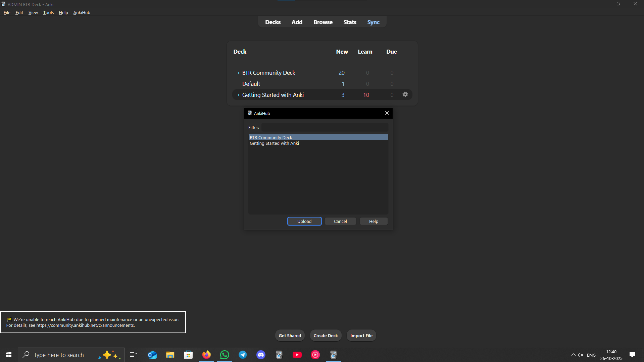The width and height of the screenshot is (644, 362).
Task: Expand the BTR Community Deck subdecks
Action: [239, 73]
